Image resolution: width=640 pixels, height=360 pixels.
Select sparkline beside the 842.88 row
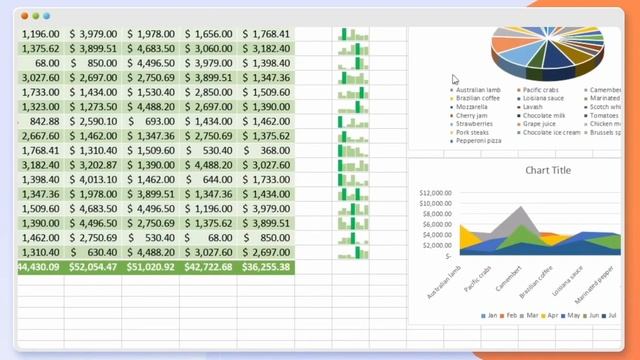(353, 122)
